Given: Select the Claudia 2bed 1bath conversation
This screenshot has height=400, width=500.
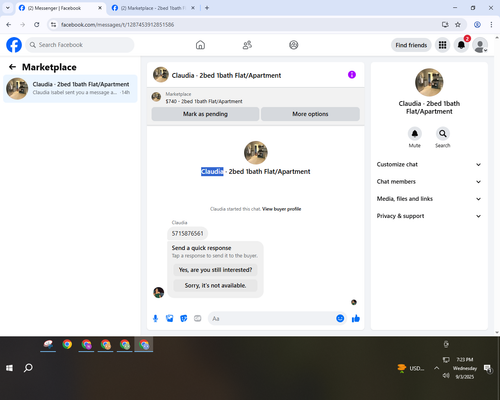Looking at the screenshot, I should coord(70,88).
